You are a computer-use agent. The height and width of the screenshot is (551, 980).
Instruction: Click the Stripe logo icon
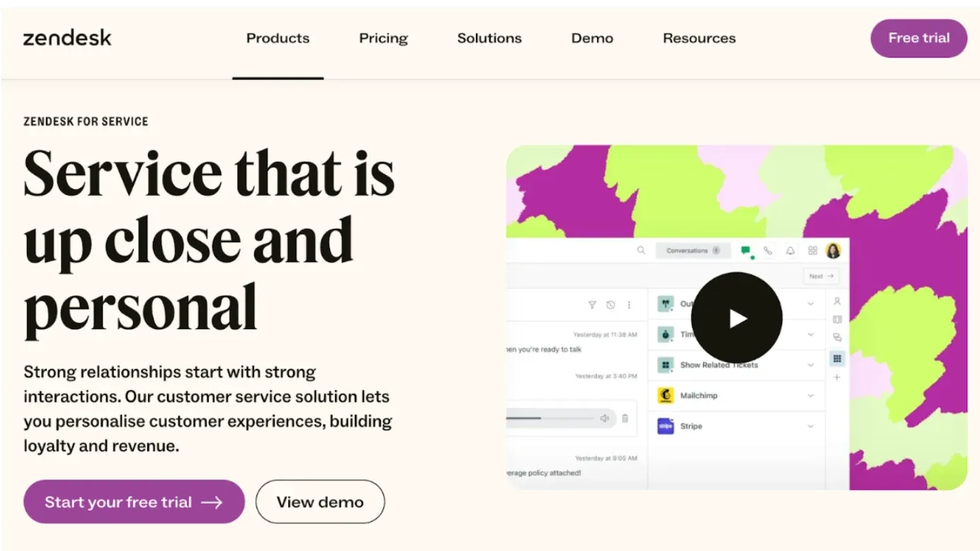tap(665, 426)
